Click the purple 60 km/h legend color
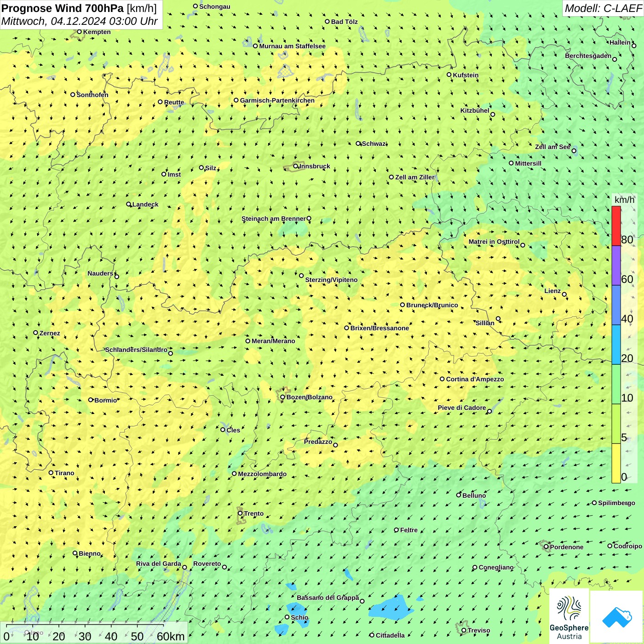The height and width of the screenshot is (644, 644). [616, 265]
